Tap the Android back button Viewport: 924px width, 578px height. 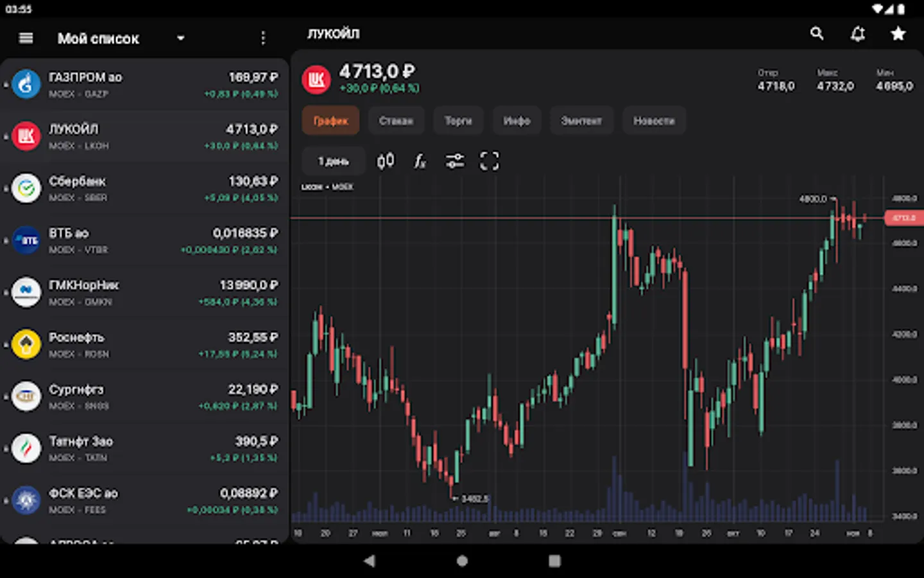[369, 561]
